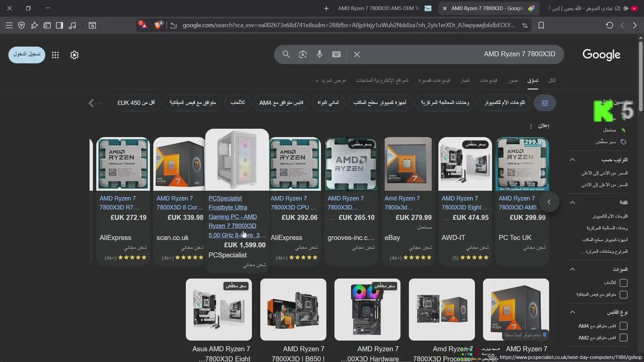Screen dimensions: 644x362
Task: Search by image with Lens icon
Action: point(303,54)
